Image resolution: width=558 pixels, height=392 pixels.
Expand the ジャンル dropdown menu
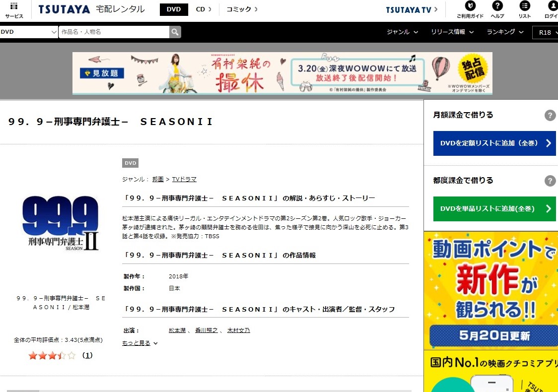(x=402, y=32)
